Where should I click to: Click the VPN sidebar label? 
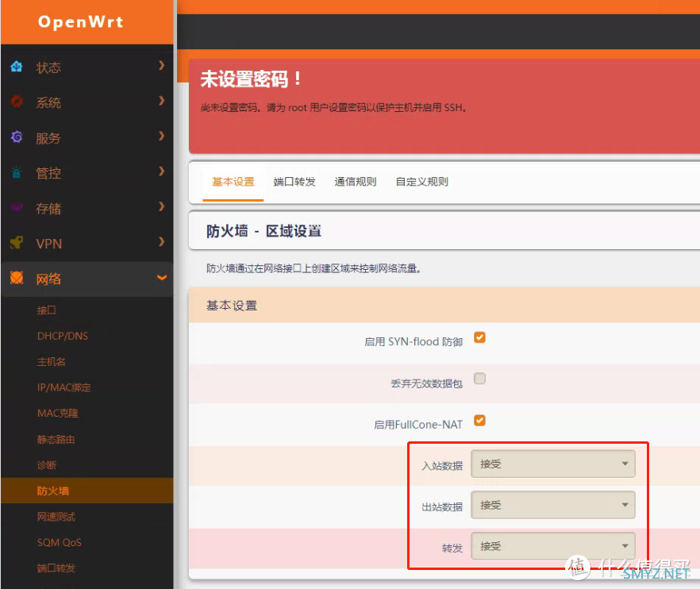point(49,244)
